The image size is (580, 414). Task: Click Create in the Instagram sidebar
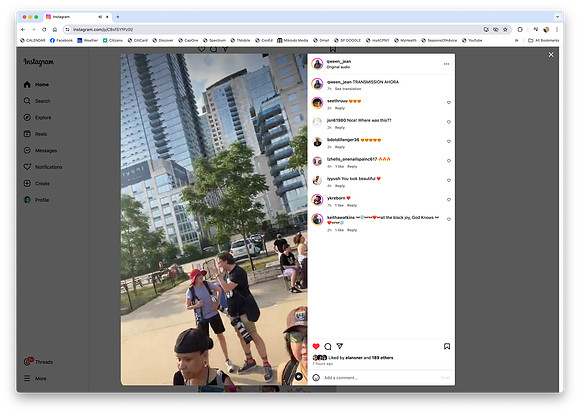point(36,184)
